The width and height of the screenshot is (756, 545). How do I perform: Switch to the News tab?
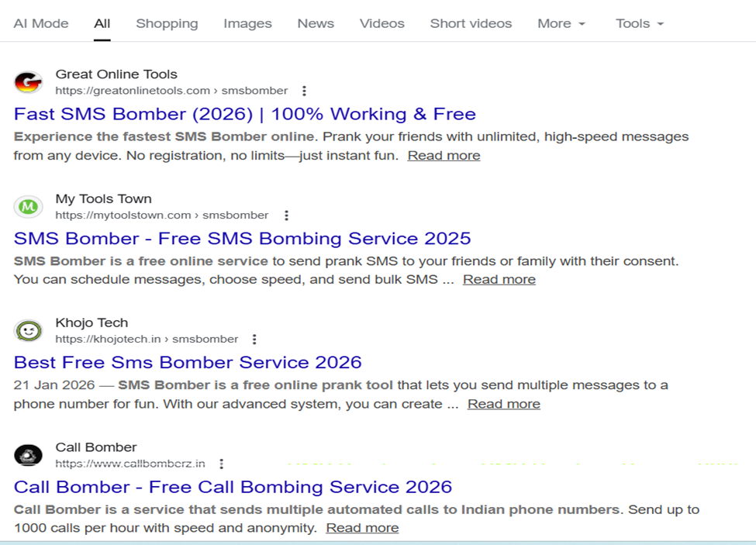click(315, 23)
